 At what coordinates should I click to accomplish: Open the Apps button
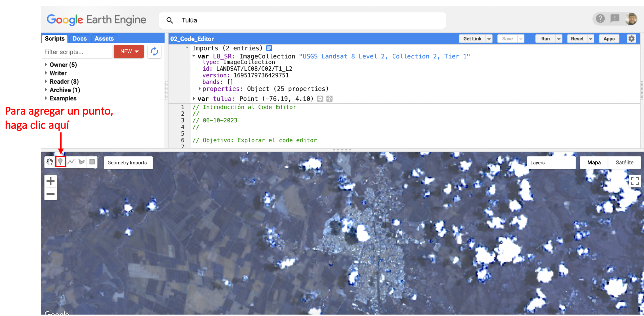click(x=609, y=39)
